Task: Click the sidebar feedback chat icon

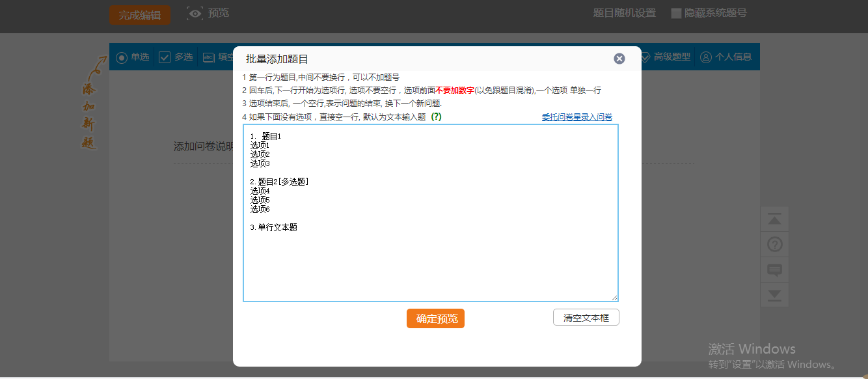Action: [x=774, y=270]
